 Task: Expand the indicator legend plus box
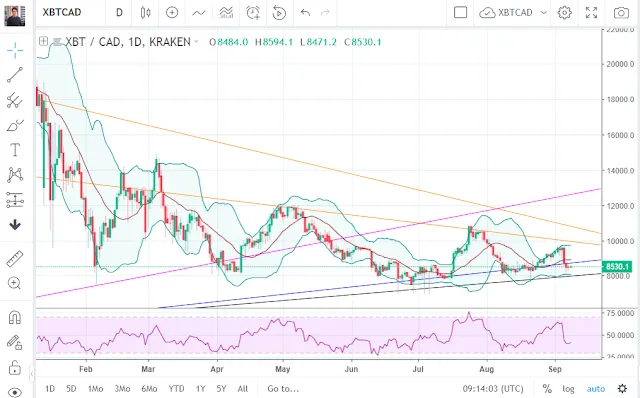point(43,41)
